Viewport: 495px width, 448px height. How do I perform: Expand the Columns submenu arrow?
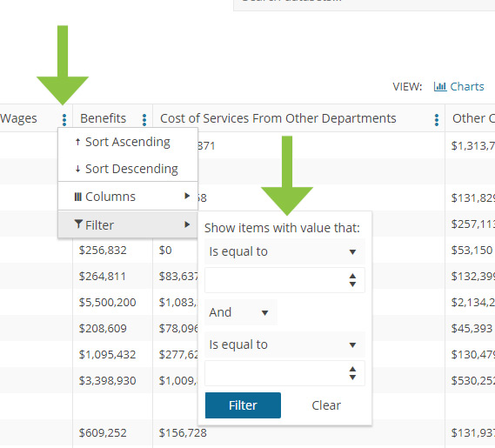tap(187, 196)
